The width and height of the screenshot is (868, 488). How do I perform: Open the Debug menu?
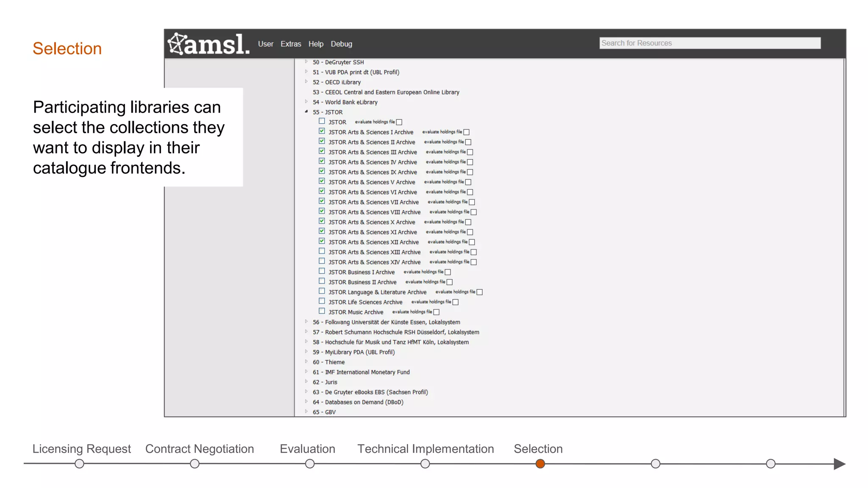(341, 44)
